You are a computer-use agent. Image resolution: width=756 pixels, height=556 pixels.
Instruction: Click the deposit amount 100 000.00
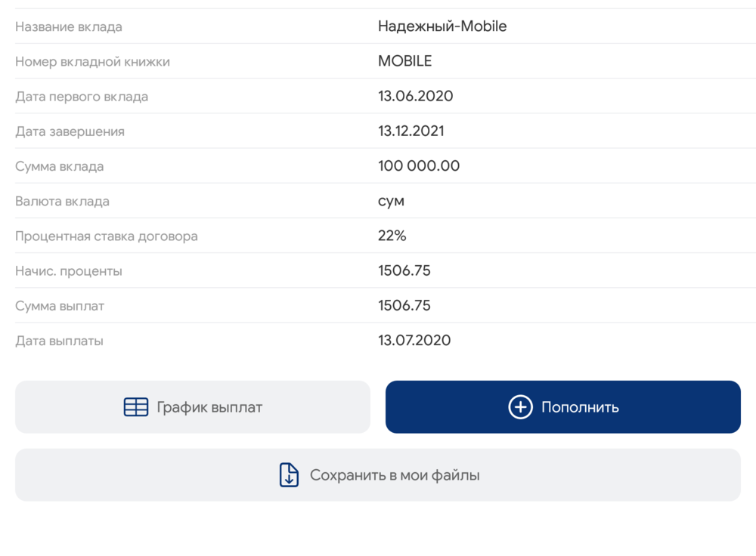click(419, 166)
